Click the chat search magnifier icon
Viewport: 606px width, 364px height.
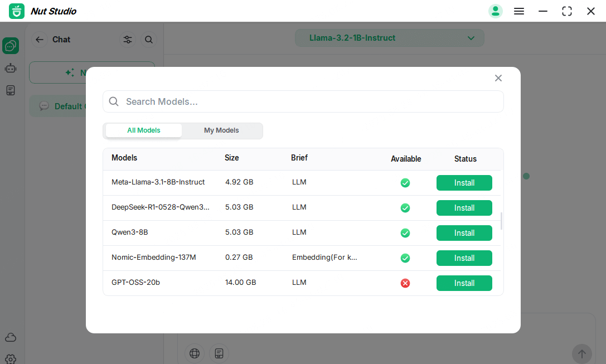point(149,40)
